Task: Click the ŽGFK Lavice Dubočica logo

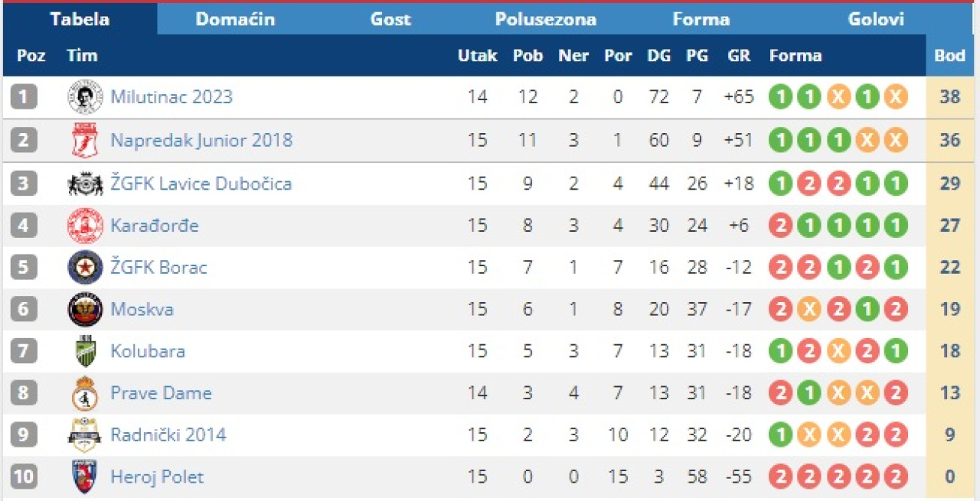Action: click(x=85, y=184)
